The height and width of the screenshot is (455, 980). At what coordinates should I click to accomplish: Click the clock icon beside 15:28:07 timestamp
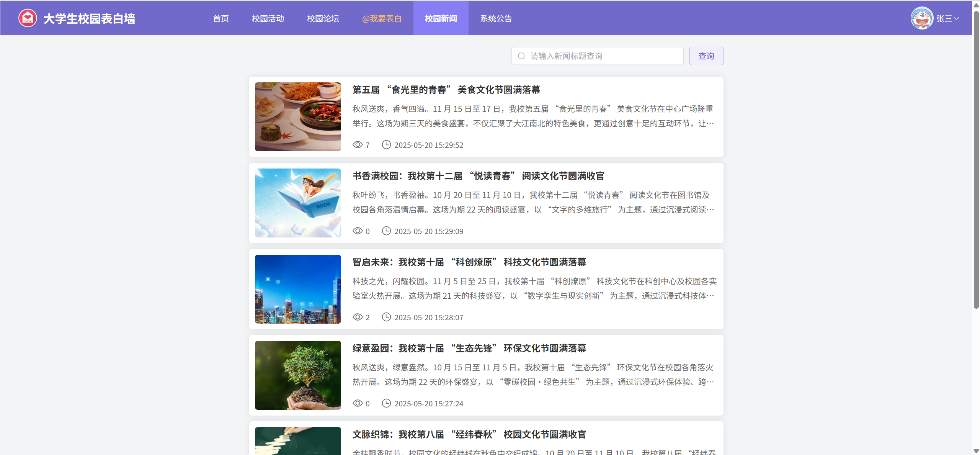[x=386, y=317]
